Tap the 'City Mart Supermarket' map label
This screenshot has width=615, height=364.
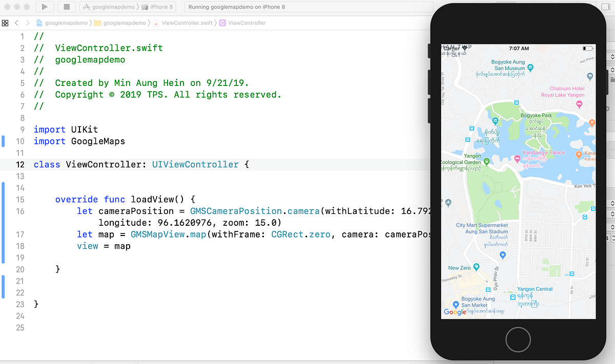pyautogui.click(x=482, y=225)
